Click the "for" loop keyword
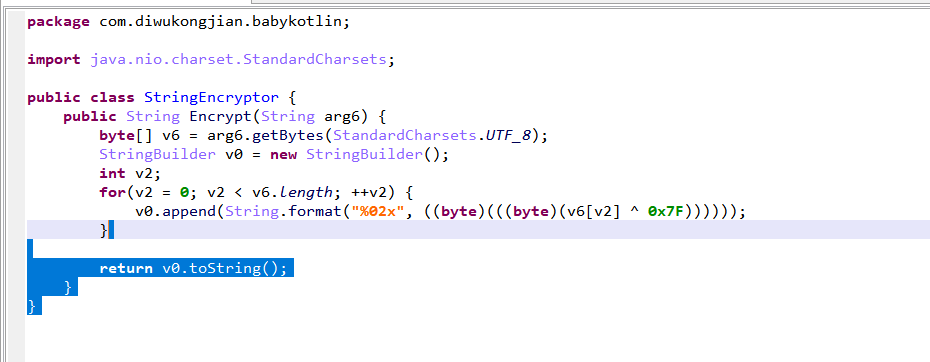Image resolution: width=930 pixels, height=362 pixels. (x=112, y=192)
